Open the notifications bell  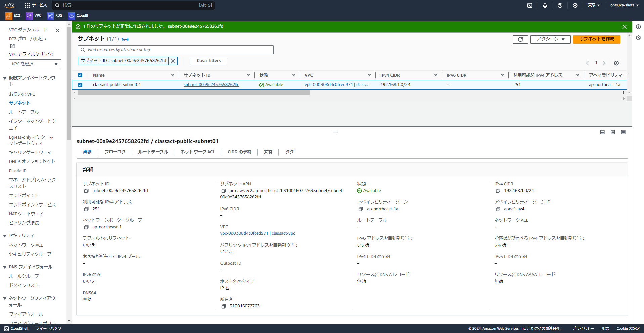(x=545, y=5)
